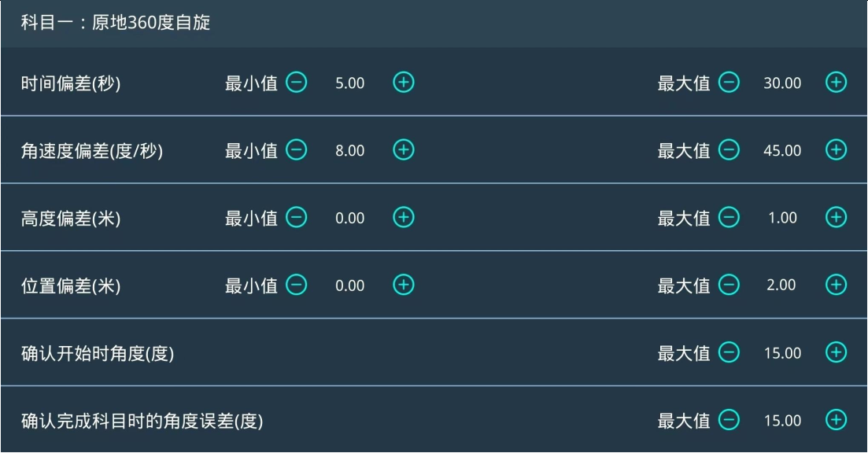Increase 确认开始时角度 最大值 with plus icon

(836, 353)
